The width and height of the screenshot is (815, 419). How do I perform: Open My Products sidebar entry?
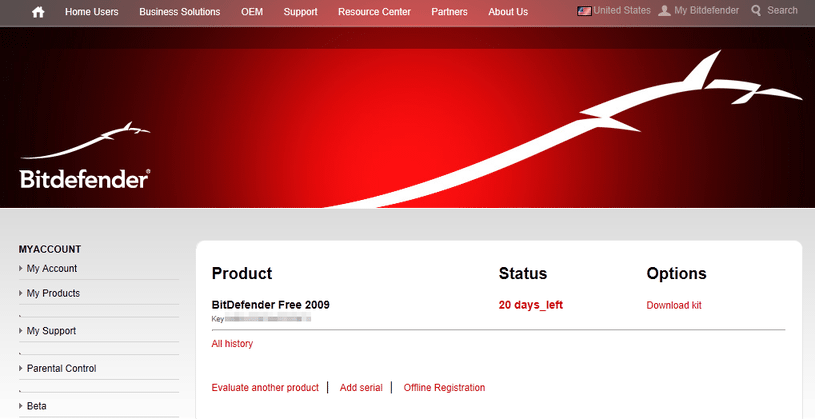(54, 293)
